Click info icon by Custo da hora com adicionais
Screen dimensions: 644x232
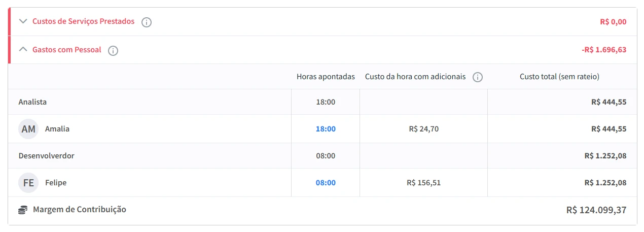coord(477,77)
